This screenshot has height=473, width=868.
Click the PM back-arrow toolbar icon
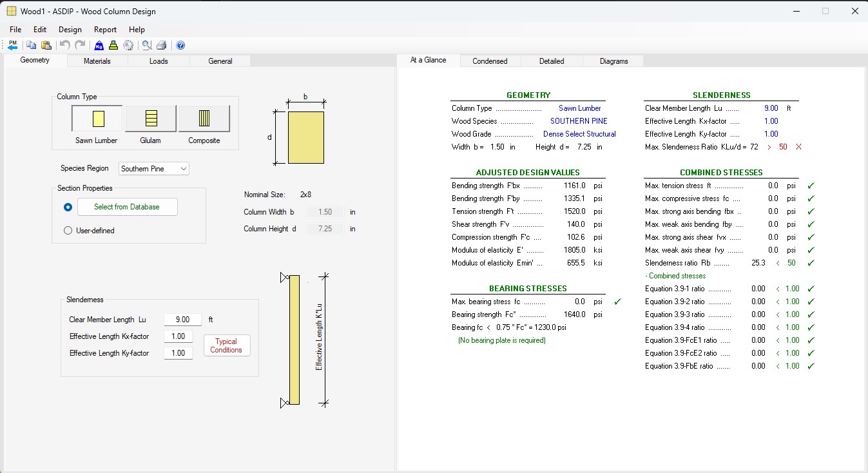[x=12, y=45]
